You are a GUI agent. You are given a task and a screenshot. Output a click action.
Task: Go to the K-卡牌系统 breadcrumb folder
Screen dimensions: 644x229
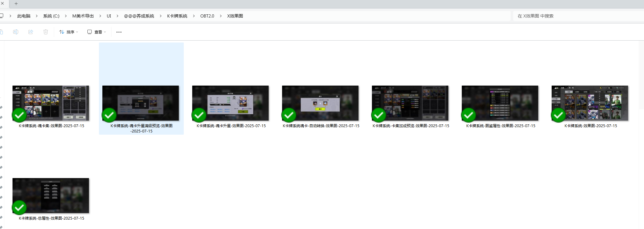pos(177,16)
